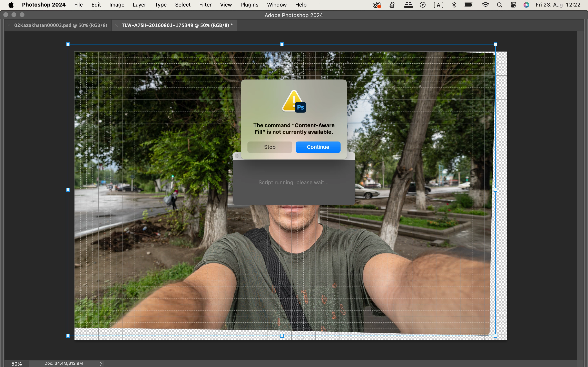Click the left-middle transform handle
Image resolution: width=588 pixels, height=367 pixels.
point(68,190)
